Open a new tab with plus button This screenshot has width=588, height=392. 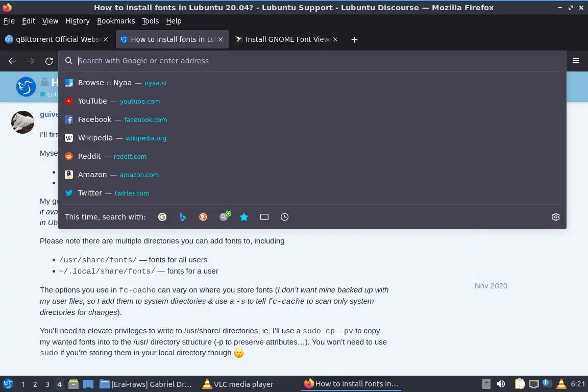(354, 39)
